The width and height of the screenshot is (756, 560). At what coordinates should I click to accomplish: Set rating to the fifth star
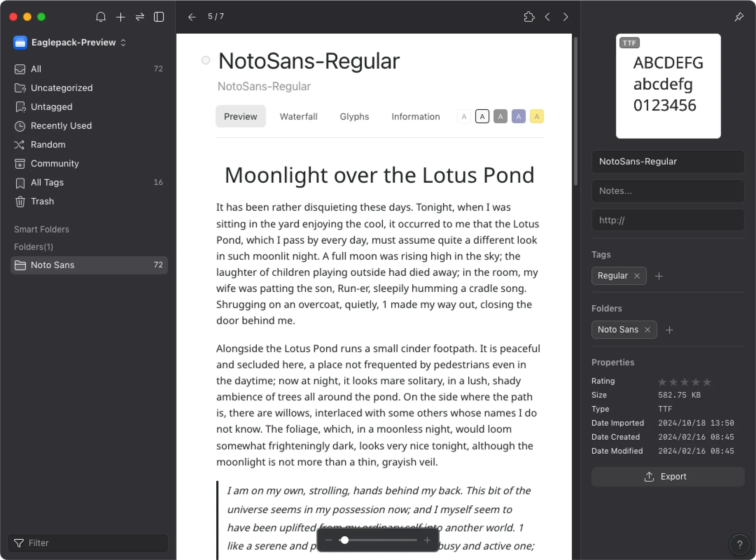tap(707, 382)
